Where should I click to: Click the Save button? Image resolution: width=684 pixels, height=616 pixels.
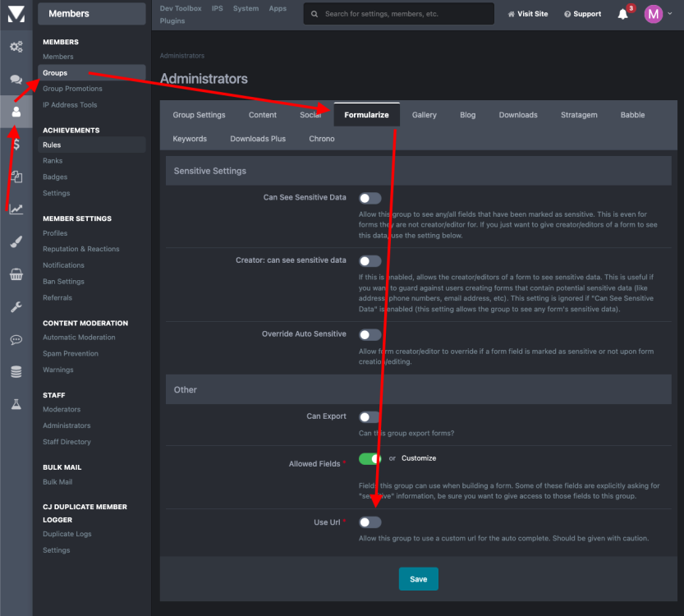(x=418, y=579)
